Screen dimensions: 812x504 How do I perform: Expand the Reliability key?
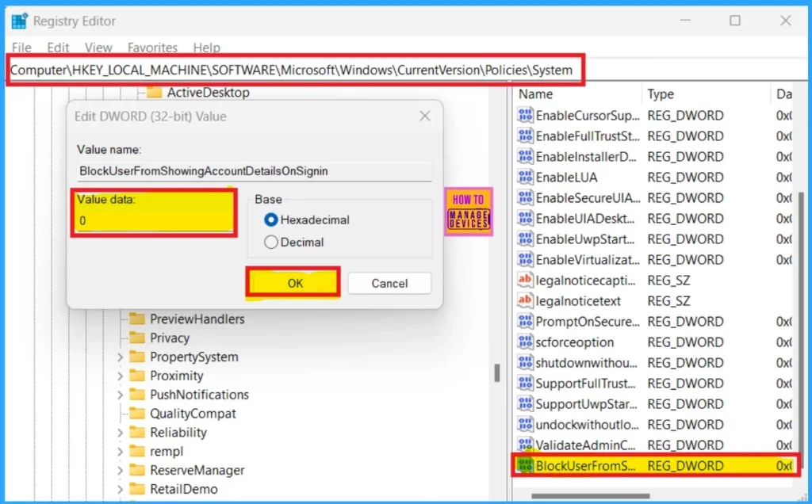click(x=121, y=433)
